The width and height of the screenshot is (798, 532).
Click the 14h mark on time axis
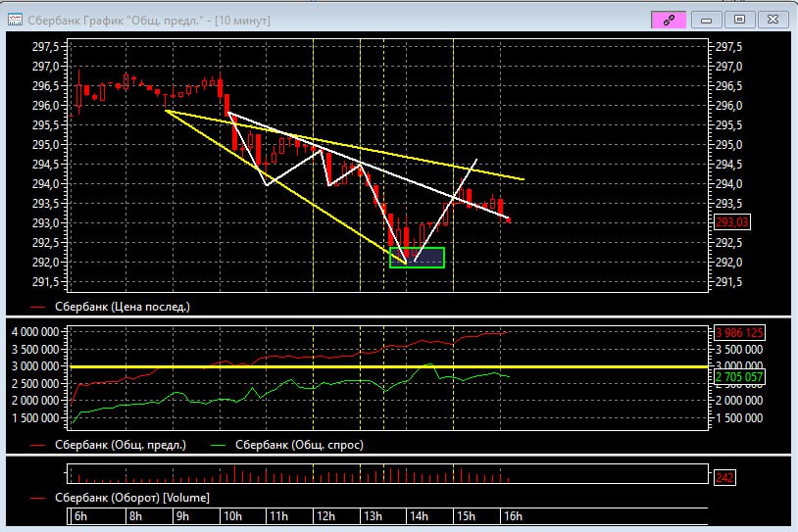point(419,516)
